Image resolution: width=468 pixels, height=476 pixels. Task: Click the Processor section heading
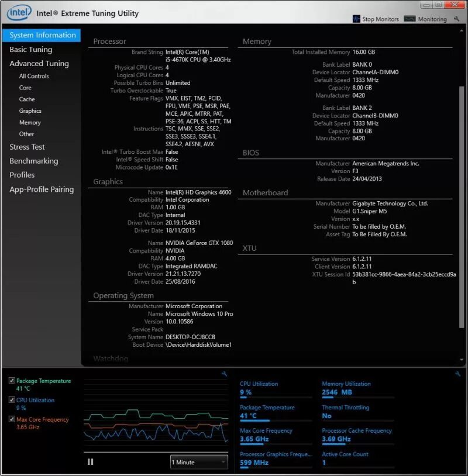[109, 42]
